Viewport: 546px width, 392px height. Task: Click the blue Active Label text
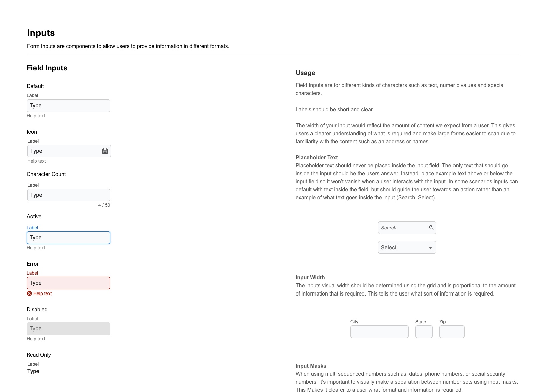tap(32, 228)
